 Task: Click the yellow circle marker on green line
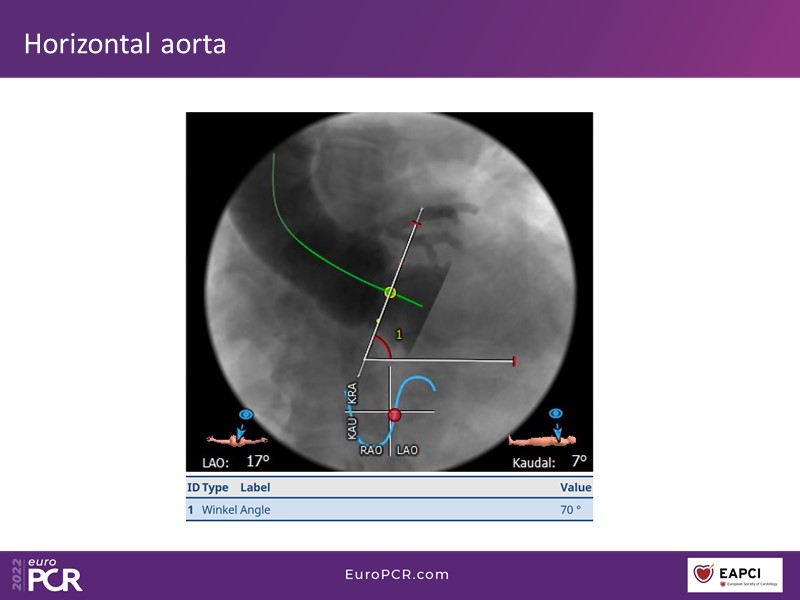[390, 292]
